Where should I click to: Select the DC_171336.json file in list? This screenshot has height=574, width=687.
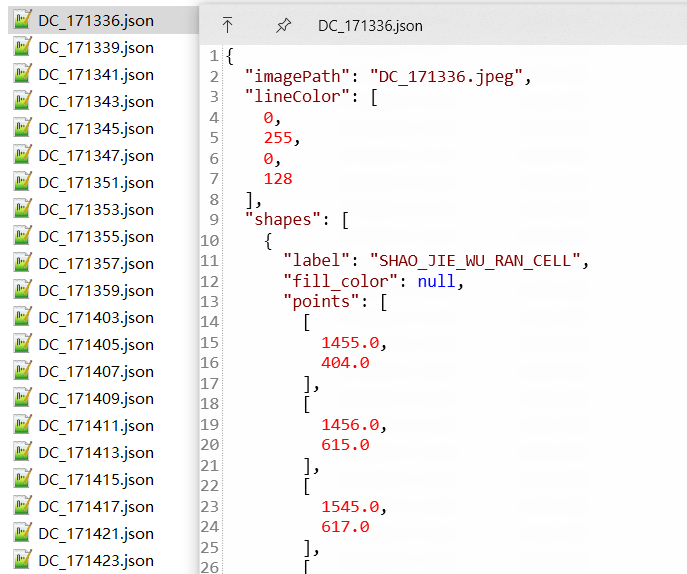click(x=95, y=20)
